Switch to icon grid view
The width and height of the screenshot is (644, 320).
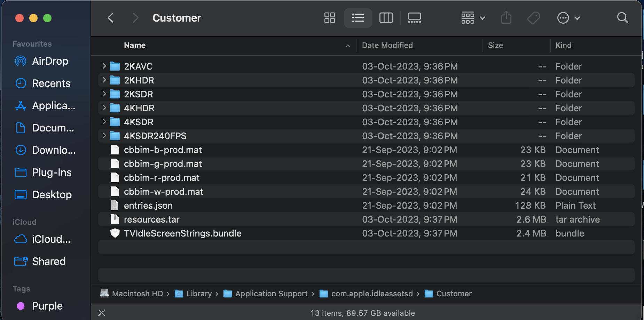click(329, 18)
